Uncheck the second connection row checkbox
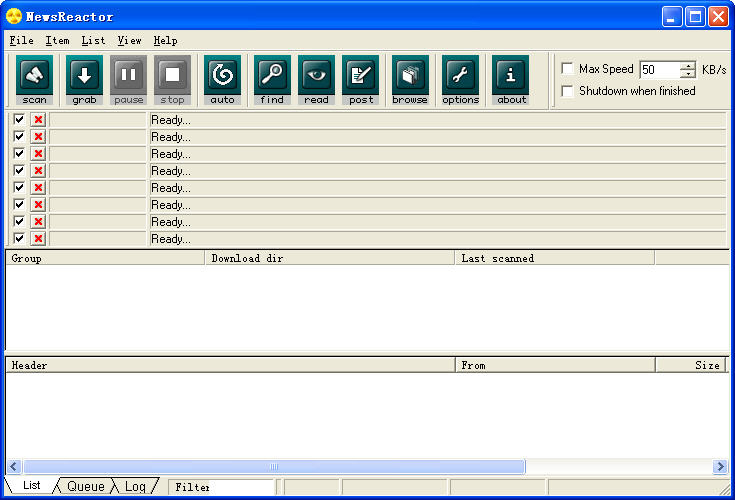The image size is (735, 500). pyautogui.click(x=19, y=136)
